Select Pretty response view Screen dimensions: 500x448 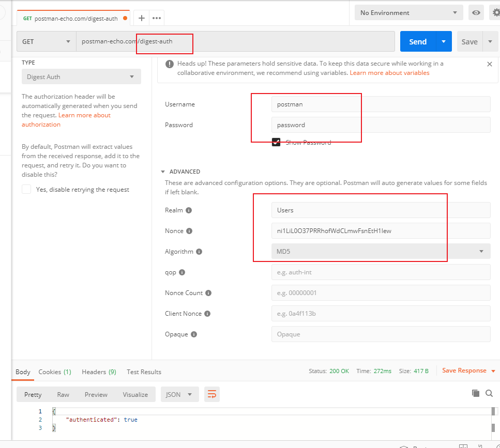33,394
